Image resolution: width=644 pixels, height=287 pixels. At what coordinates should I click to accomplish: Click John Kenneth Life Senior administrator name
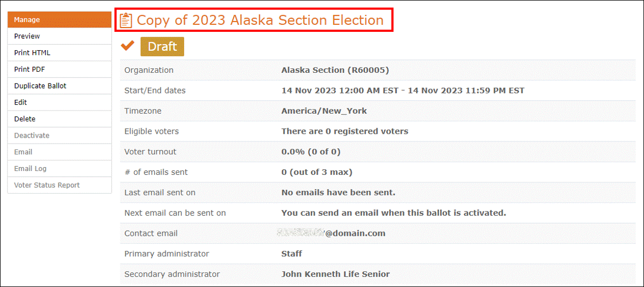pyautogui.click(x=336, y=274)
